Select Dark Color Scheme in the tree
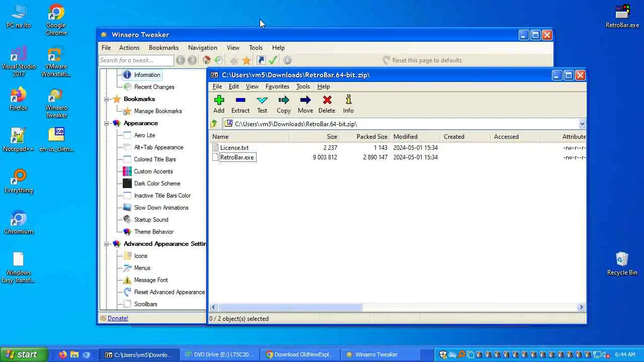The width and height of the screenshot is (644, 362). 157,184
